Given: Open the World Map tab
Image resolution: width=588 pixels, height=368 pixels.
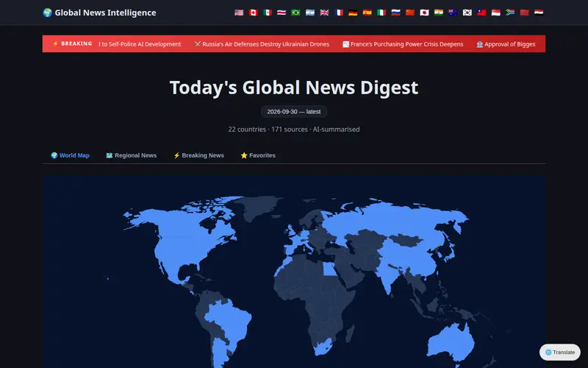Looking at the screenshot, I should coord(70,155).
